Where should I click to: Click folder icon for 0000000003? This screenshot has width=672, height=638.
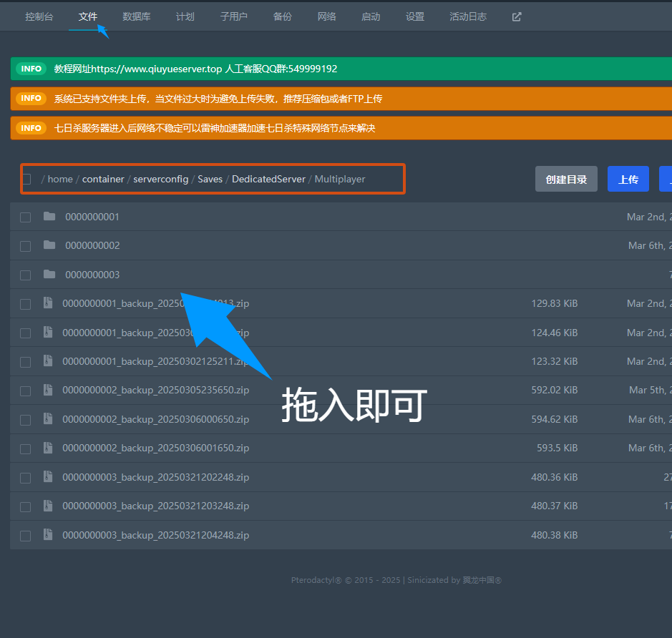click(49, 275)
